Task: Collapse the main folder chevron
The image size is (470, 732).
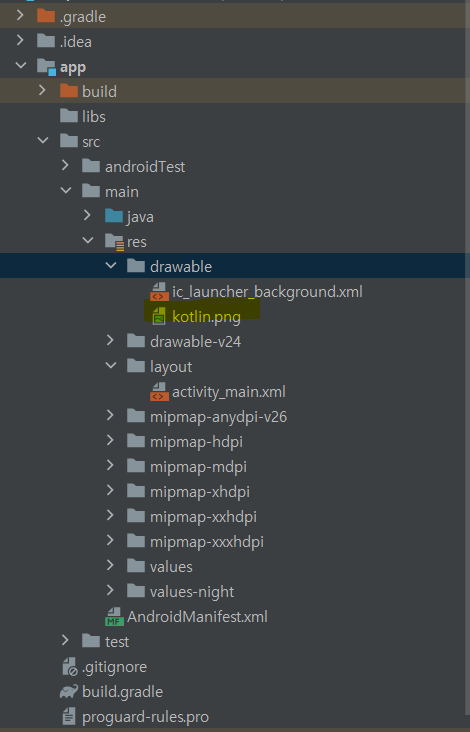Action: coord(66,190)
